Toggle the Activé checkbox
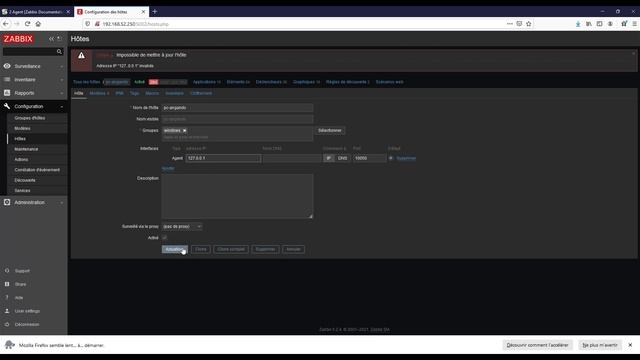Viewport: 640px width, 360px height. click(x=164, y=237)
